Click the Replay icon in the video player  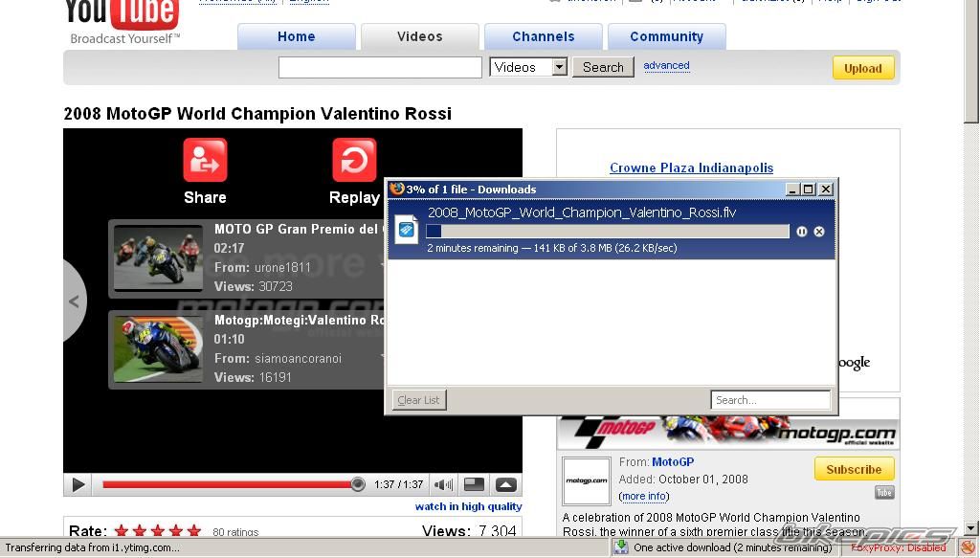pyautogui.click(x=354, y=160)
